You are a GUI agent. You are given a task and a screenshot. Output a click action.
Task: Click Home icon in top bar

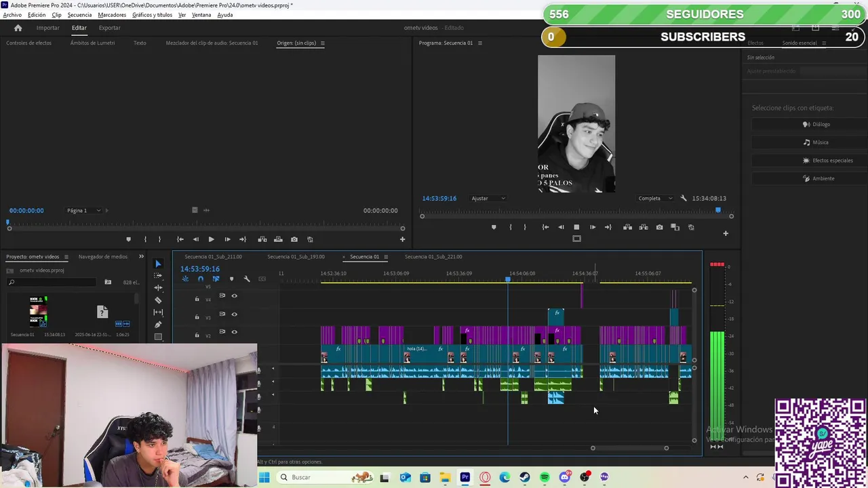tap(18, 28)
